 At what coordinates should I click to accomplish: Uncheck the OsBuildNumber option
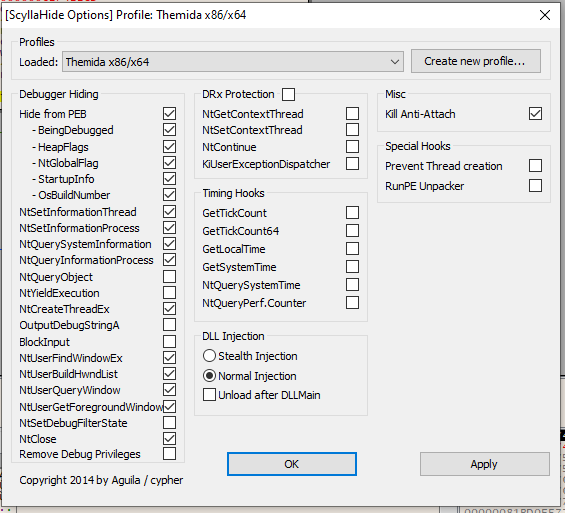click(169, 195)
